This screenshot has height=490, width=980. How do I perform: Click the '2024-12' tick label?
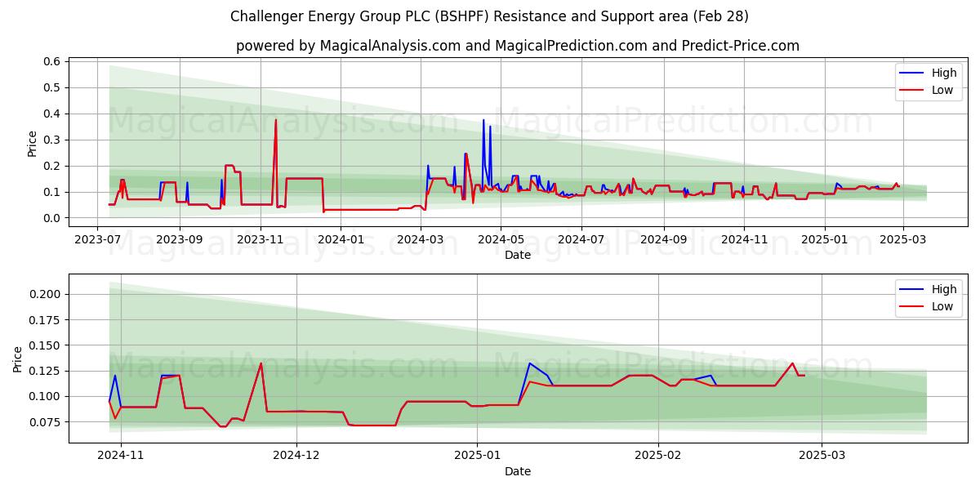pos(296,457)
